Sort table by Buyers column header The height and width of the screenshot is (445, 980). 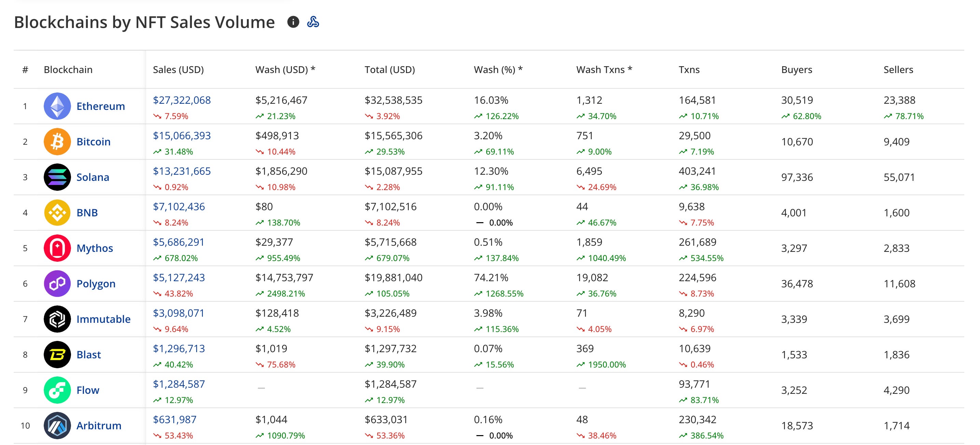[x=796, y=70]
